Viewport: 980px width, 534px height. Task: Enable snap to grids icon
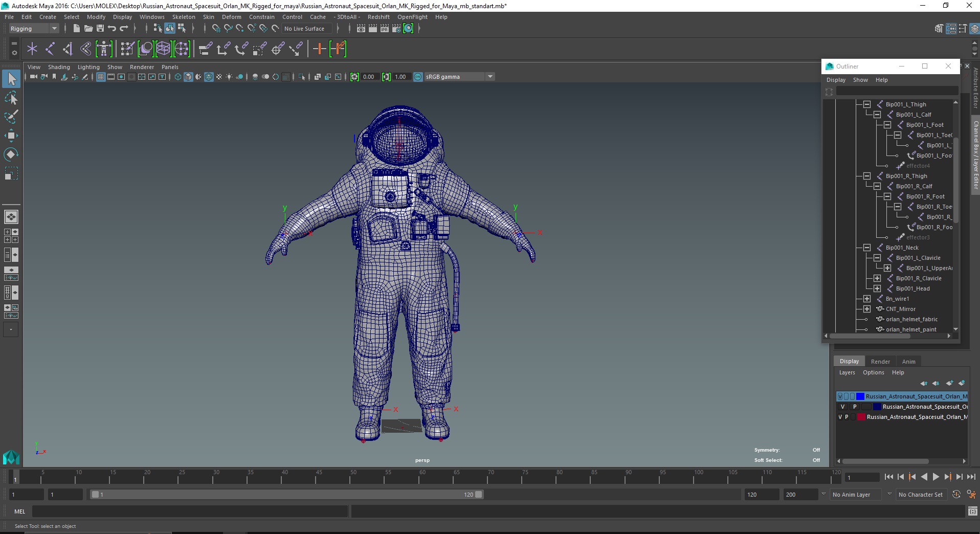click(x=216, y=29)
